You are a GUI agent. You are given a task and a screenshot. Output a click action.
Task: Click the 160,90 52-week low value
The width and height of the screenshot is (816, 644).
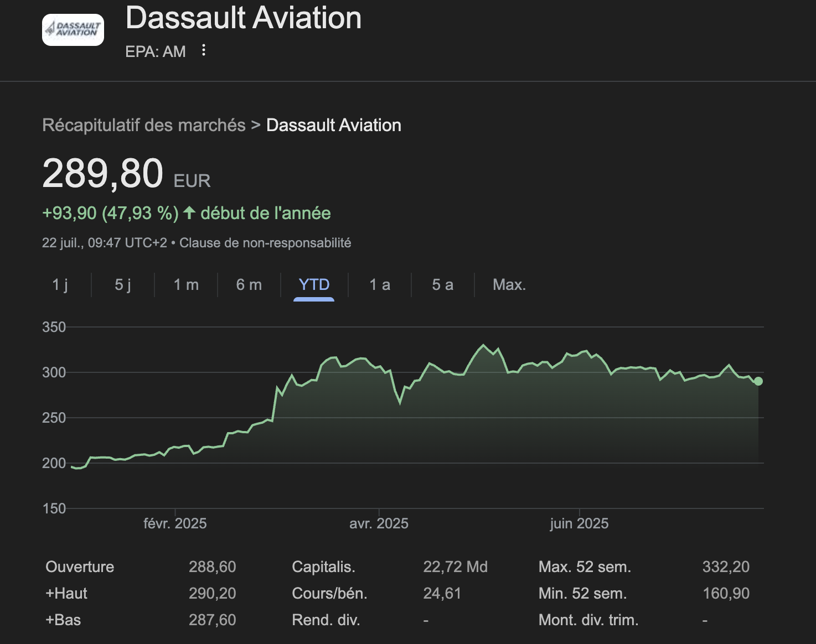(x=726, y=593)
